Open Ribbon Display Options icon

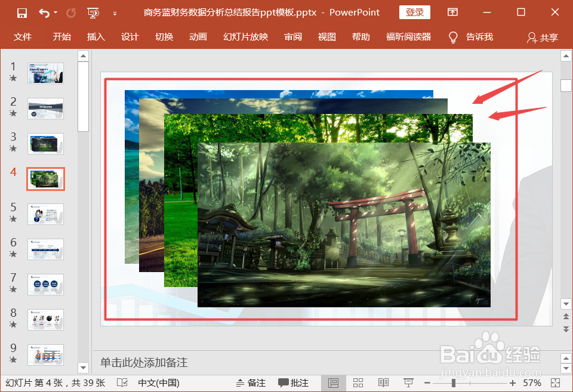452,13
